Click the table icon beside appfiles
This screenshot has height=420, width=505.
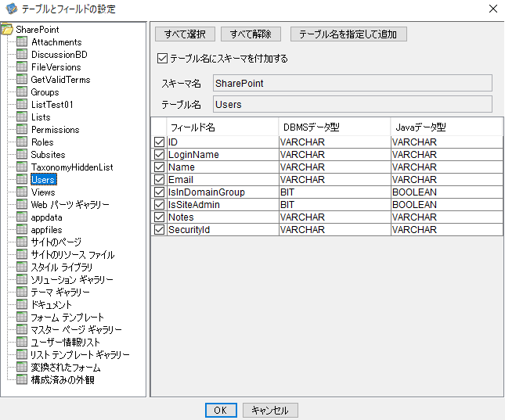tap(22, 229)
